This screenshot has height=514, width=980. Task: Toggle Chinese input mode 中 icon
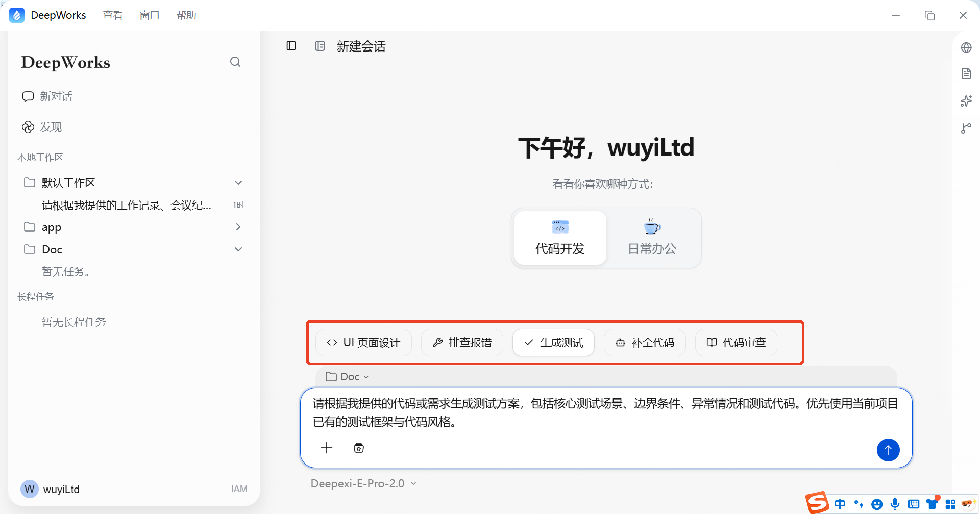(x=840, y=504)
